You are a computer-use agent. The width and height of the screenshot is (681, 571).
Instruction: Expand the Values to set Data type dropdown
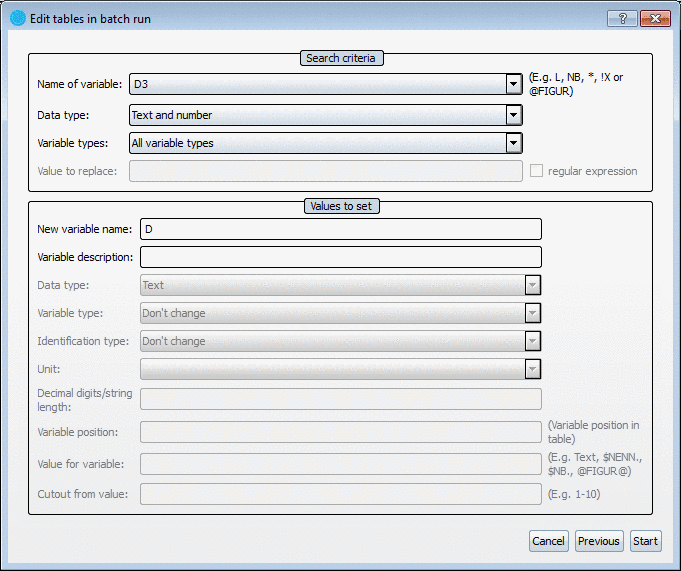[533, 285]
